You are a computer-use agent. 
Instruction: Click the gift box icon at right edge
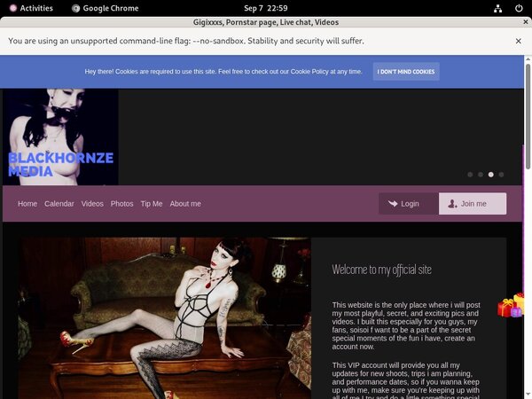pos(511,306)
